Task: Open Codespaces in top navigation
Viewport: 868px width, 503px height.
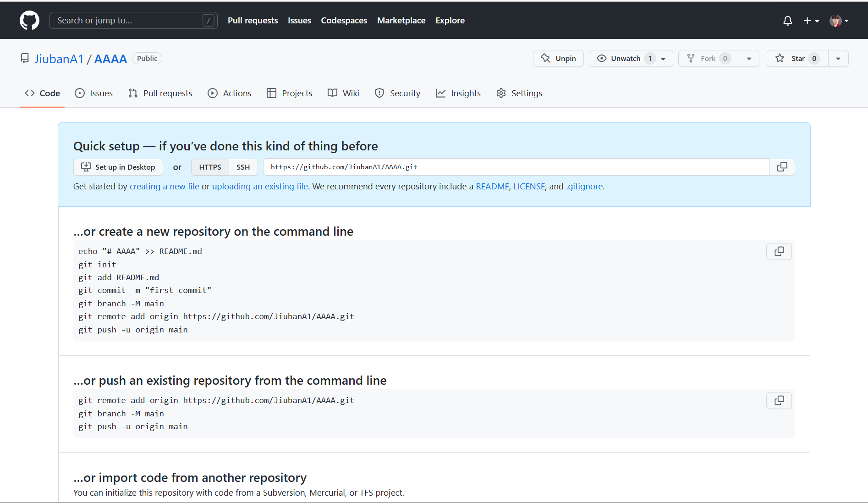Action: 344,21
